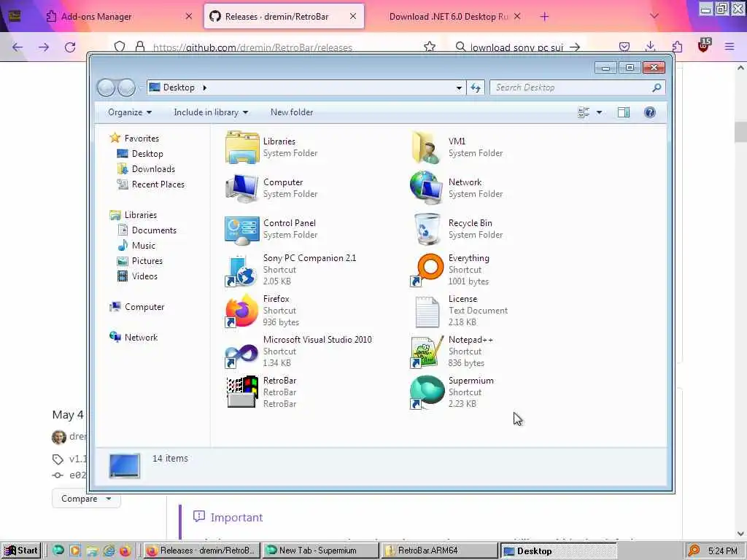747x560 pixels.
Task: Open the Include in library dropdown
Action: [x=211, y=112]
